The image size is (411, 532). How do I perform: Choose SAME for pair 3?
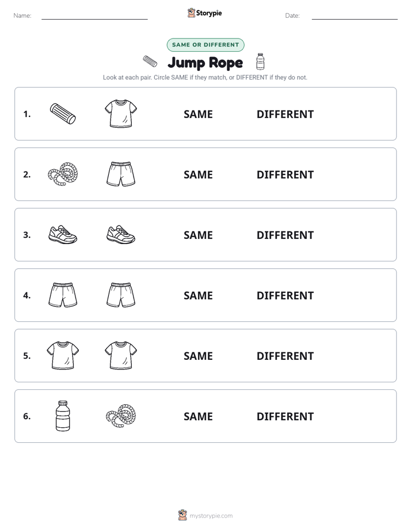click(x=198, y=235)
